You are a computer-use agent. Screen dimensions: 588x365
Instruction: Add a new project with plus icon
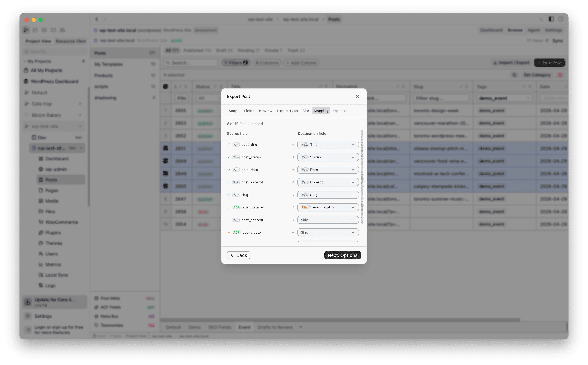(83, 61)
